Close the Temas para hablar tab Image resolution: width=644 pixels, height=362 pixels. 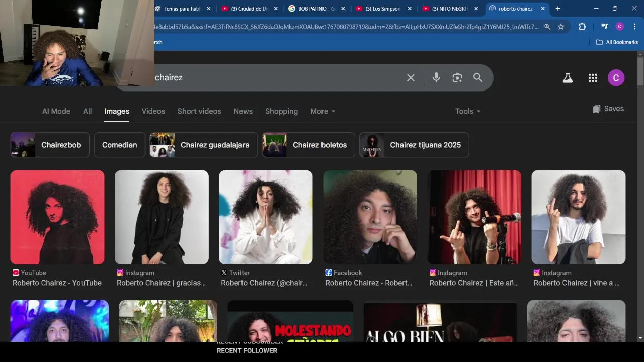click(x=209, y=9)
